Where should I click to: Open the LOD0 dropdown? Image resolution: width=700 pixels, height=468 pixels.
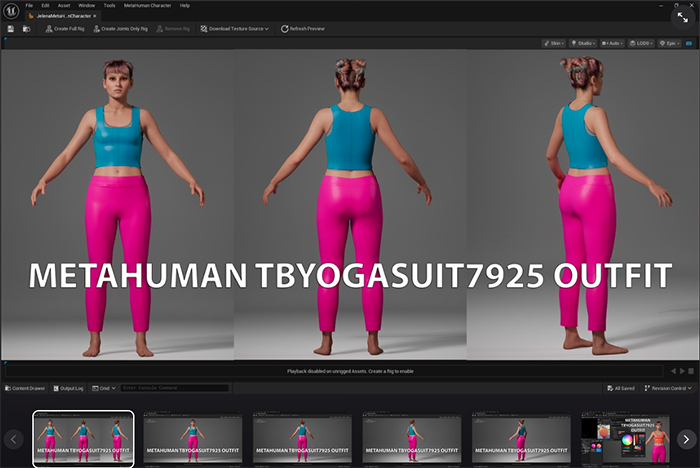tap(641, 43)
